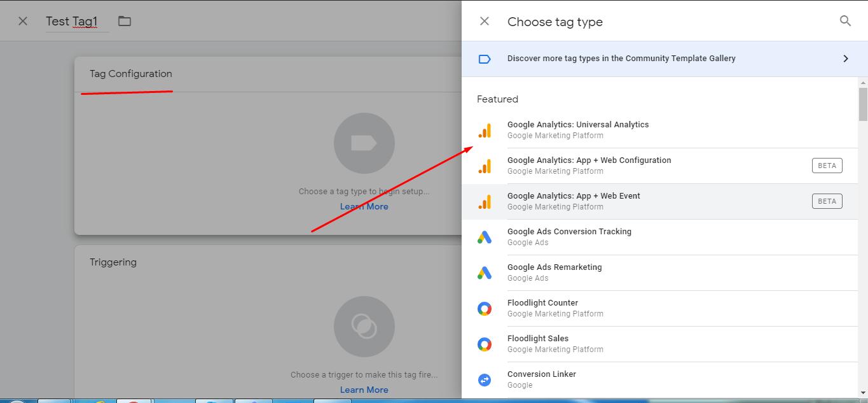
Task: Pick the App + Web Event analytics icon
Action: pos(485,202)
